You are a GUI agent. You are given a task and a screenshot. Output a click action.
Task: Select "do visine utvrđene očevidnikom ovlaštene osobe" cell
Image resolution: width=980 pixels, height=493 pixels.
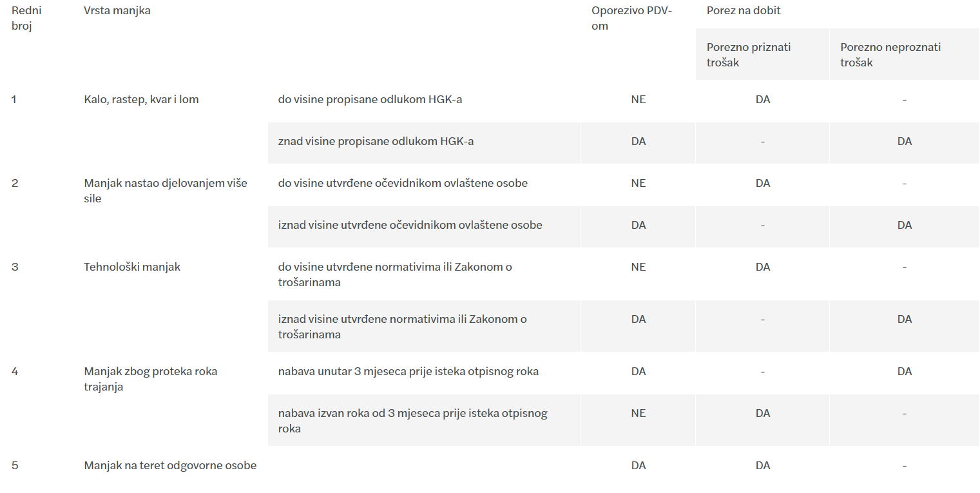tap(403, 183)
